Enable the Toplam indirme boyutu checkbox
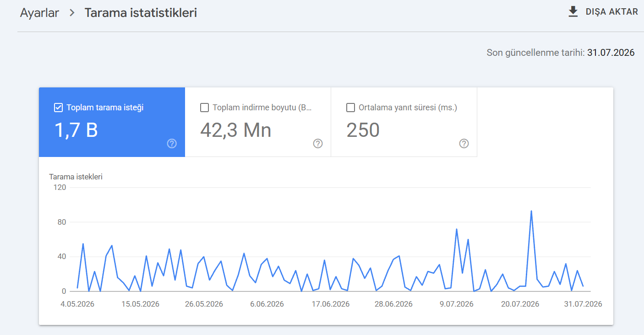 pyautogui.click(x=205, y=108)
